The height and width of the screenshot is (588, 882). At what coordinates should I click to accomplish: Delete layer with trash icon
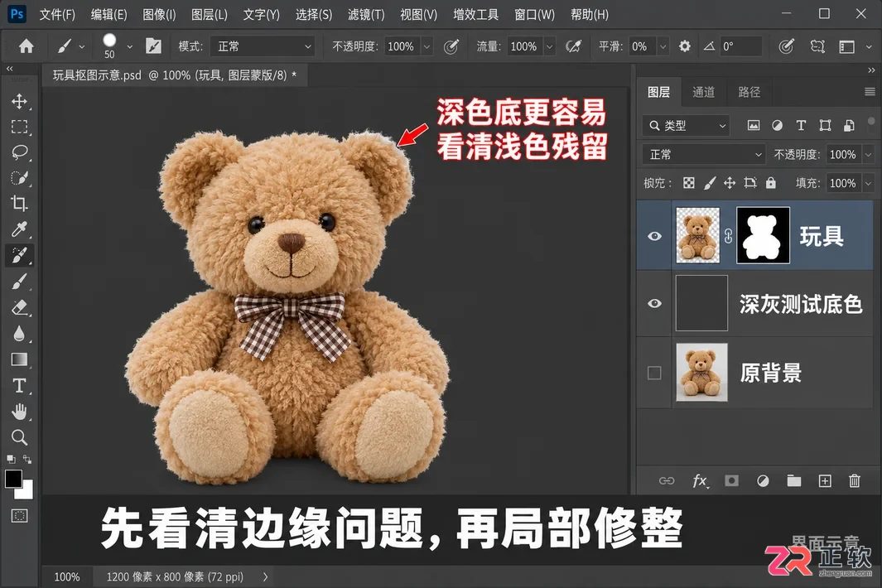[855, 480]
